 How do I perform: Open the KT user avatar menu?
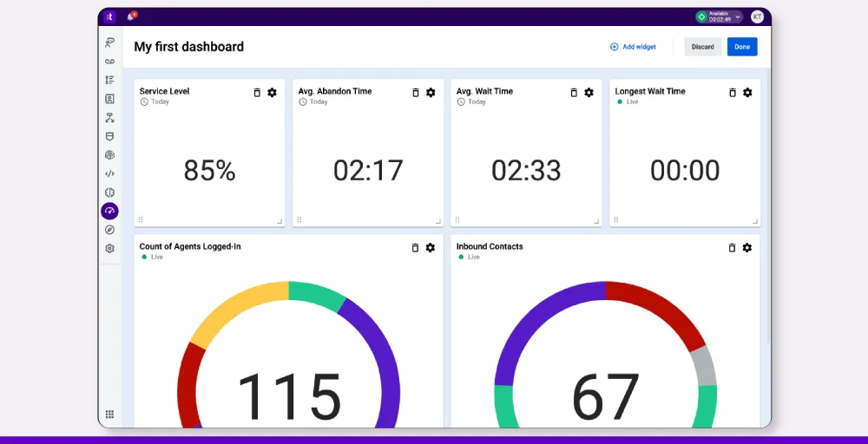[x=757, y=16]
